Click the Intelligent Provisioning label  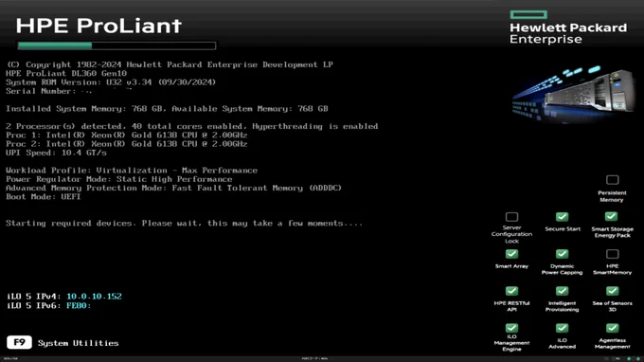[x=562, y=306]
